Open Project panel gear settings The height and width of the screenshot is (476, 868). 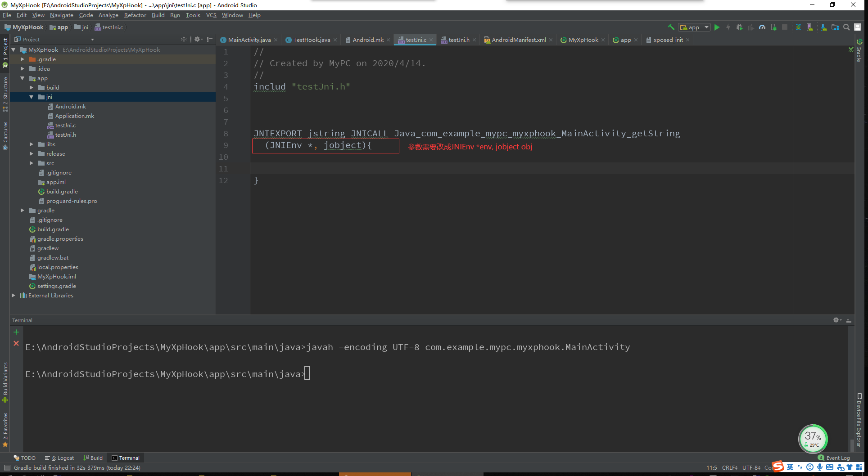[198, 40]
